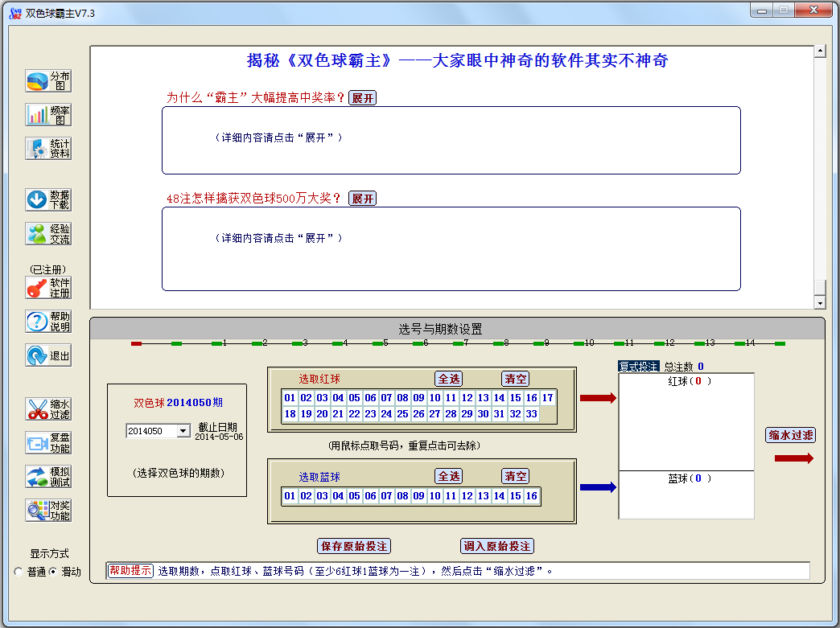Viewport: 840px width, 628px height.
Task: Expand 为什么霸主大幅提高中奖率 section
Action: 362,98
